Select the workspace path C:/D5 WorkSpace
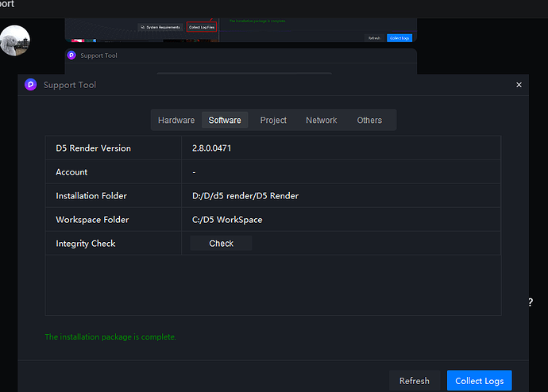 coord(227,220)
